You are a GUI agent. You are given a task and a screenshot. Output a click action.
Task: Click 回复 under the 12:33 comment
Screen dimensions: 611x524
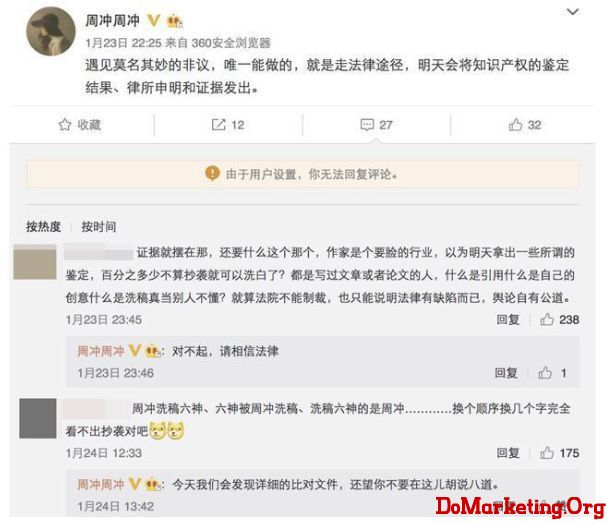pos(508,453)
